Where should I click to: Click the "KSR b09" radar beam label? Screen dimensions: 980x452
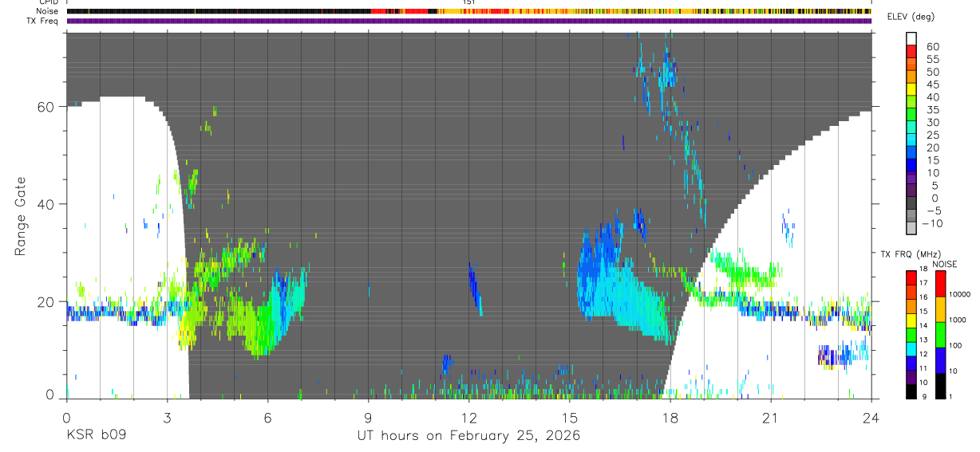pyautogui.click(x=96, y=436)
